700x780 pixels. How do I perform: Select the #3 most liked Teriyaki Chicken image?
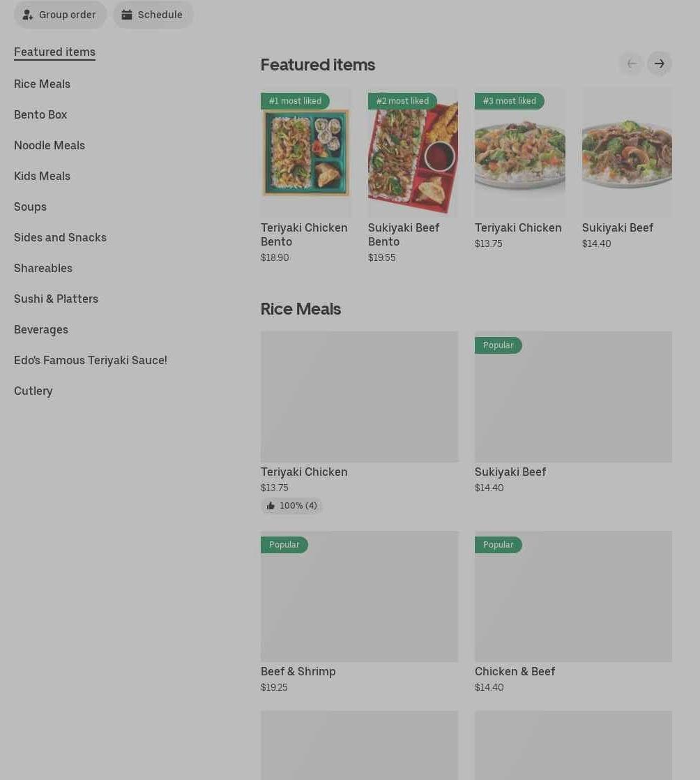[x=519, y=153]
